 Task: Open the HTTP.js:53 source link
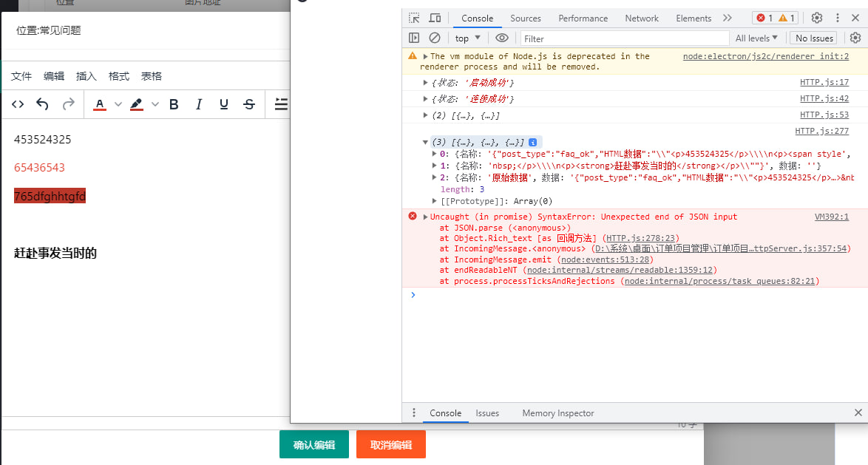click(x=824, y=115)
